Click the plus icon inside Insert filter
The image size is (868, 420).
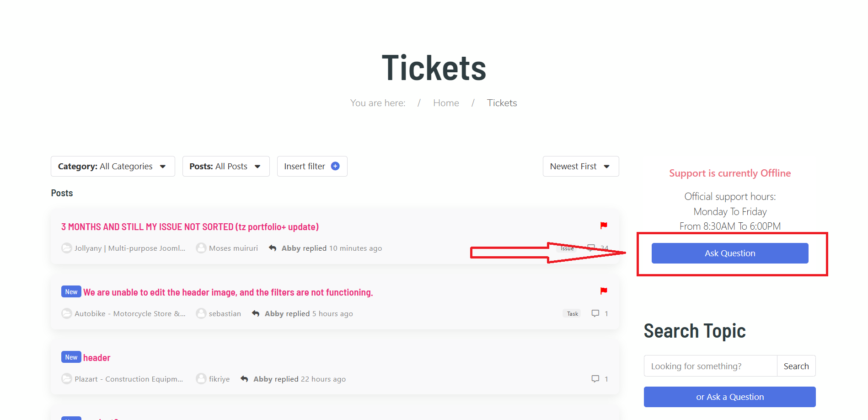(x=335, y=166)
